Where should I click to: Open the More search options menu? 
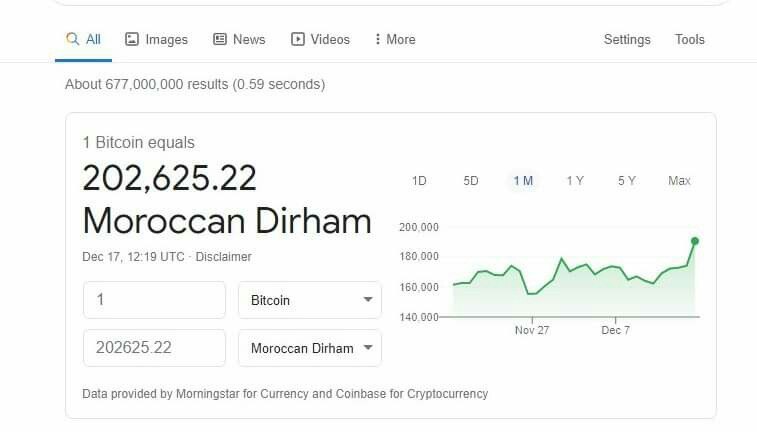coord(395,39)
